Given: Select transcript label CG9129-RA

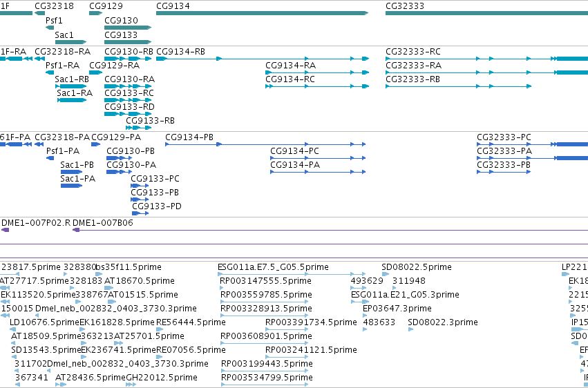Looking at the screenshot, I should click(115, 66).
